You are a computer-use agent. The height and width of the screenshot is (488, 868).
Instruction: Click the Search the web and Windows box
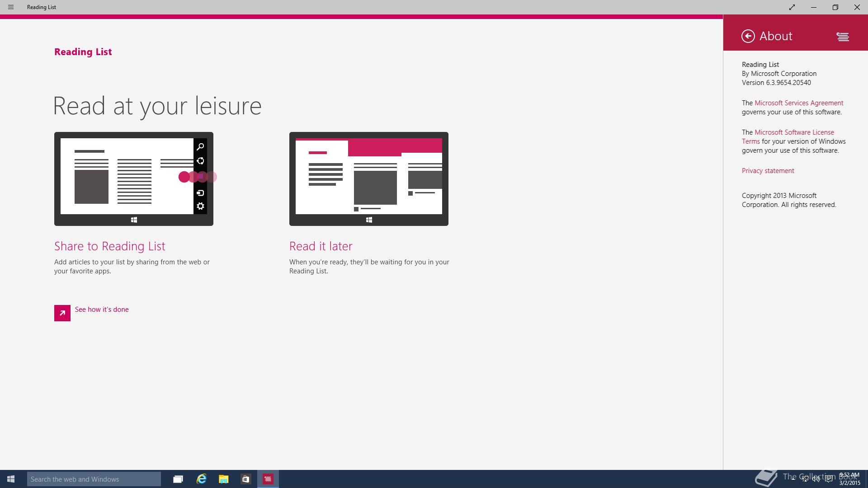(94, 479)
